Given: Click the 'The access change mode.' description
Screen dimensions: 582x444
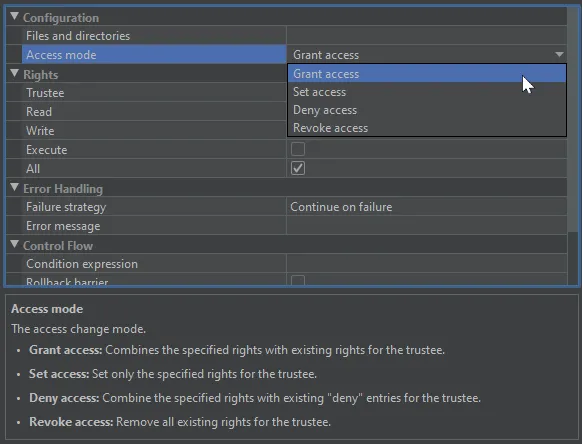Looking at the screenshot, I should point(79,329).
